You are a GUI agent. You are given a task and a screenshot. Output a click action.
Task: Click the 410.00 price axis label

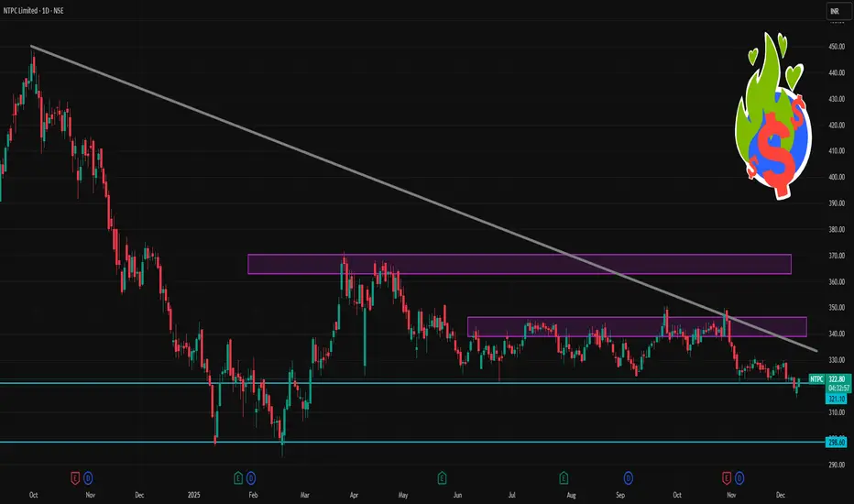point(837,151)
